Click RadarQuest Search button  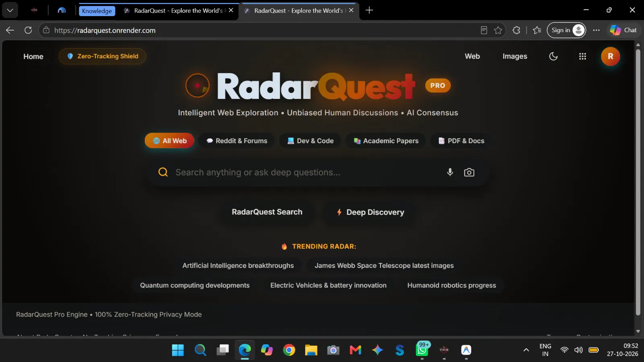coord(267,212)
